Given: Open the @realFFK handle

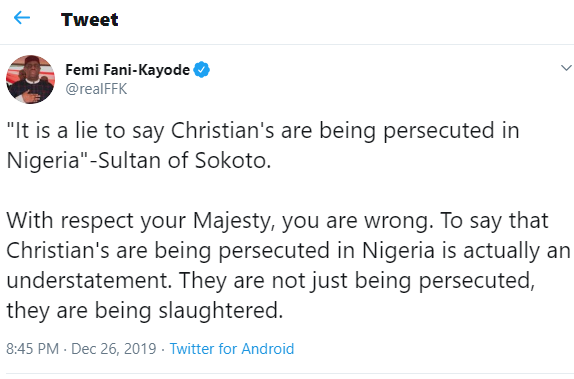Looking at the screenshot, I should [x=96, y=89].
